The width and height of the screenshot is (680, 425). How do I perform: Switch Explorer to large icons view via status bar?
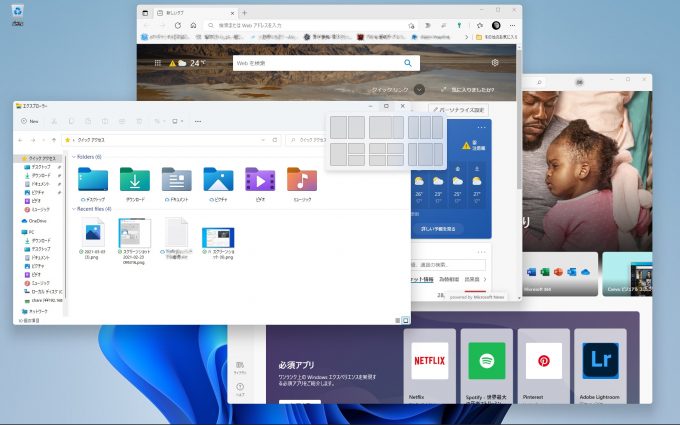tap(405, 320)
